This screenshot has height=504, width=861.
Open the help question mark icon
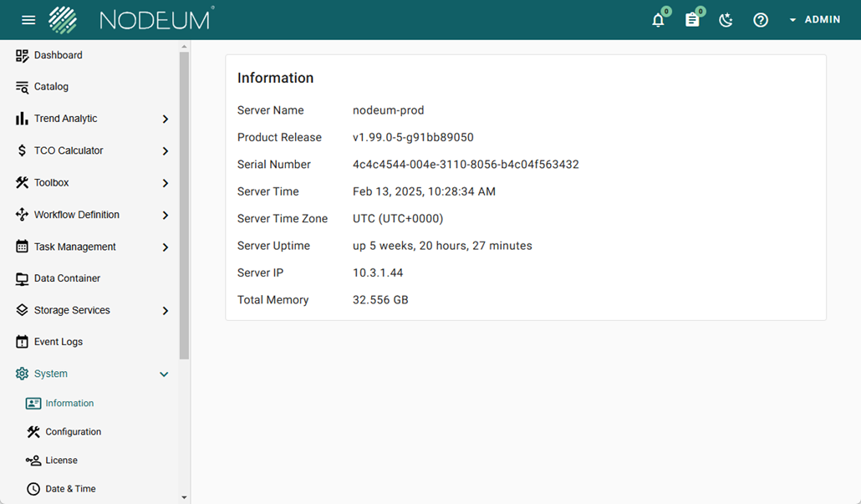coord(761,20)
